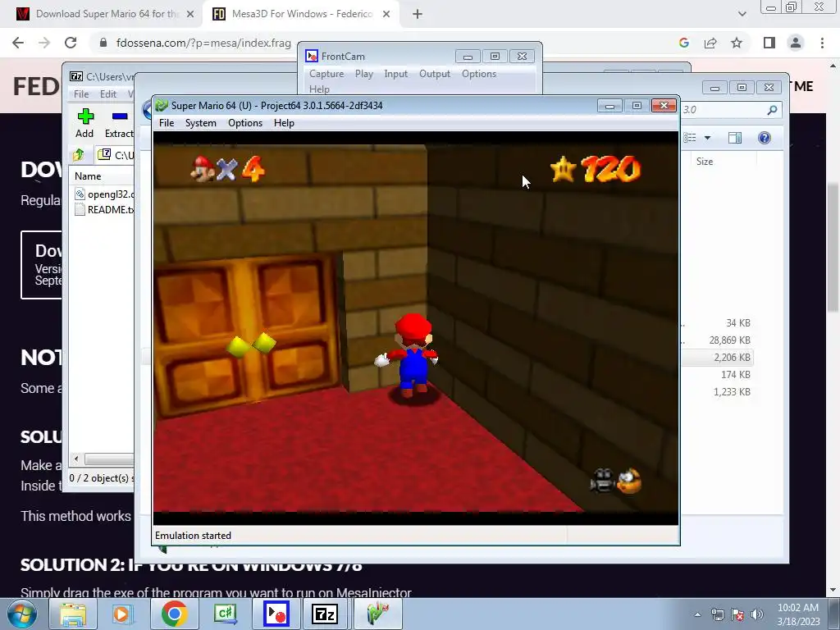Screen dimensions: 840x630
Task: Open the Options menu in Project64
Action: 244,123
